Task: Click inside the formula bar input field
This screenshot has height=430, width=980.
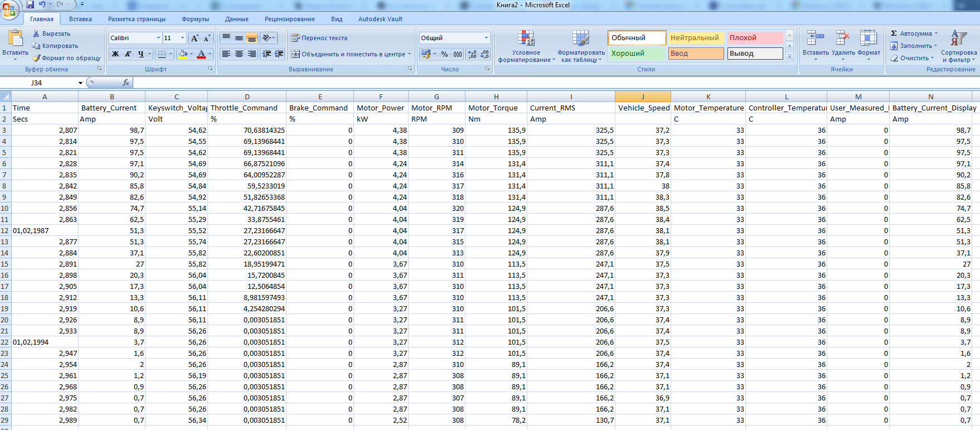Action: 502,83
